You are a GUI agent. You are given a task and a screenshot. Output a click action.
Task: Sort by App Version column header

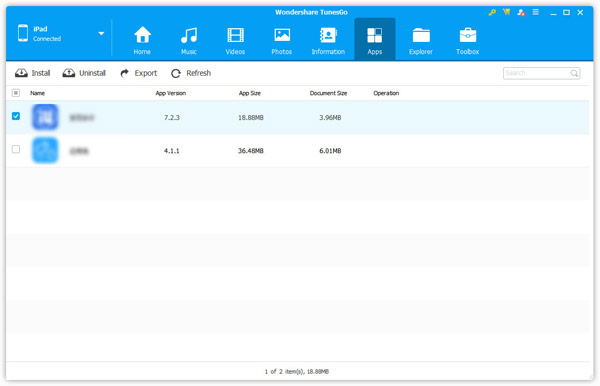click(x=171, y=93)
